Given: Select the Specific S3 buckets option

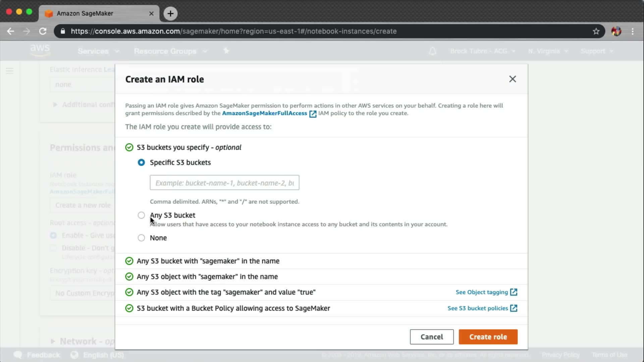Looking at the screenshot, I should [x=141, y=163].
